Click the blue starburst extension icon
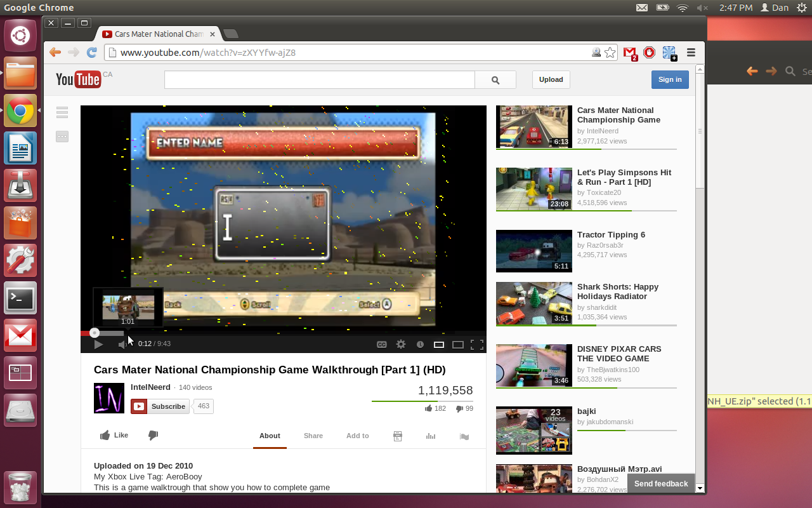Image resolution: width=812 pixels, height=508 pixels. (x=670, y=53)
